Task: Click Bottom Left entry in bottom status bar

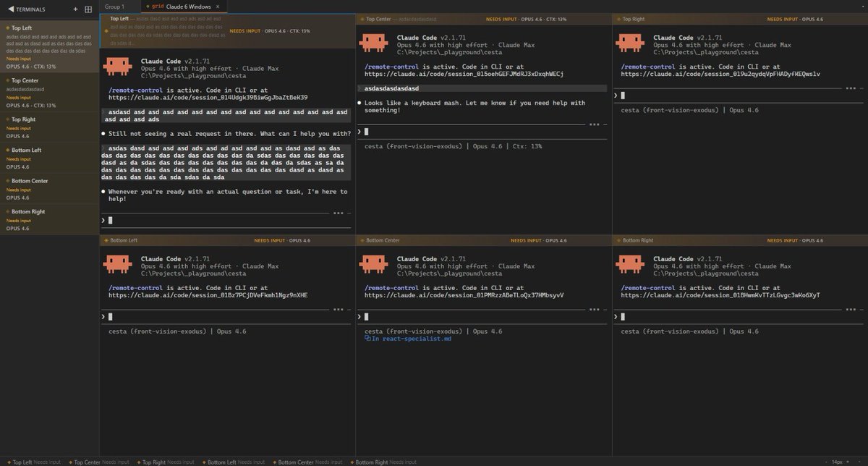Action: pos(232,462)
